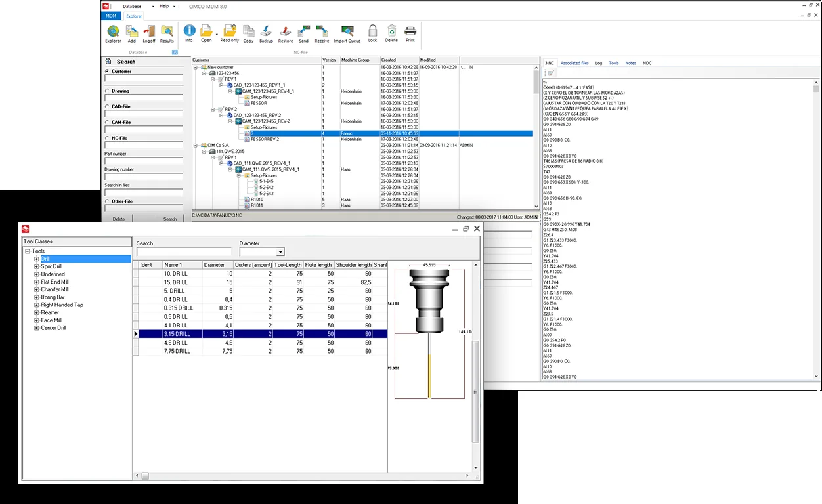Expand the Chamfer Mill tool class

click(37, 289)
